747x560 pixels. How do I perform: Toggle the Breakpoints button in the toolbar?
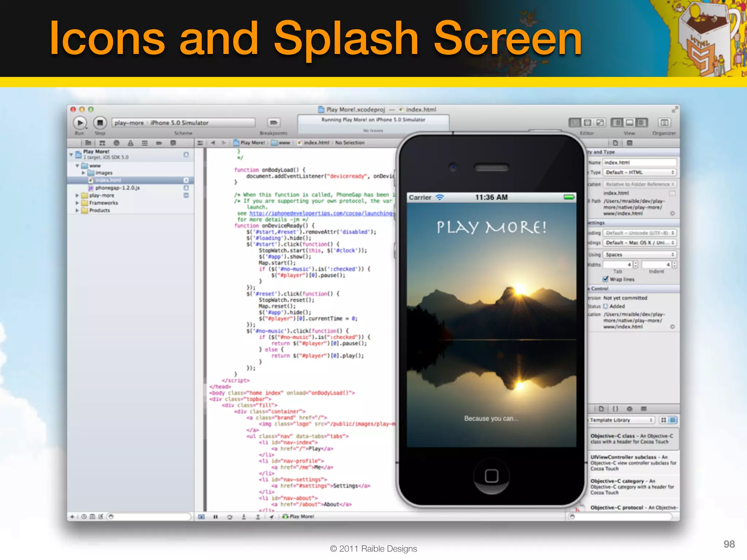click(274, 122)
